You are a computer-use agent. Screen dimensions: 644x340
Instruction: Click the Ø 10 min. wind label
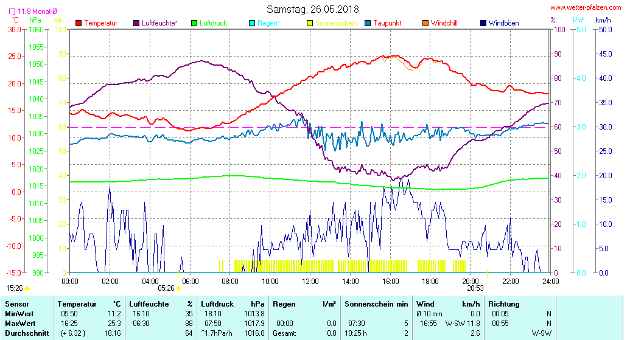pos(430,314)
